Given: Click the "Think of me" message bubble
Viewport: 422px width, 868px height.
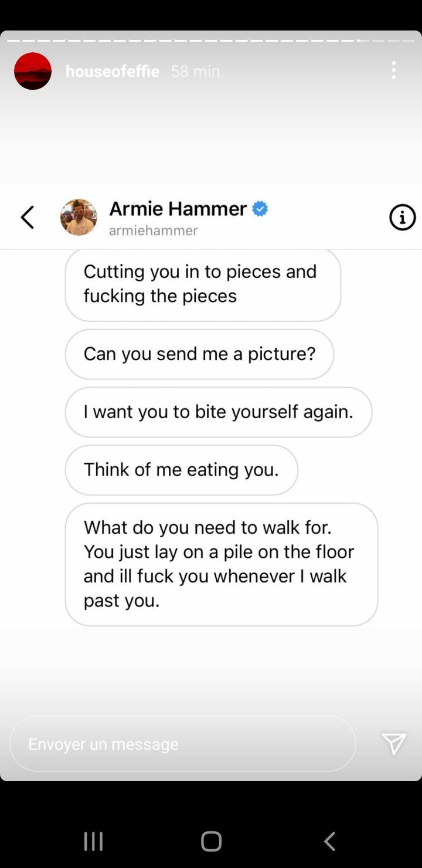Looking at the screenshot, I should coord(181,470).
